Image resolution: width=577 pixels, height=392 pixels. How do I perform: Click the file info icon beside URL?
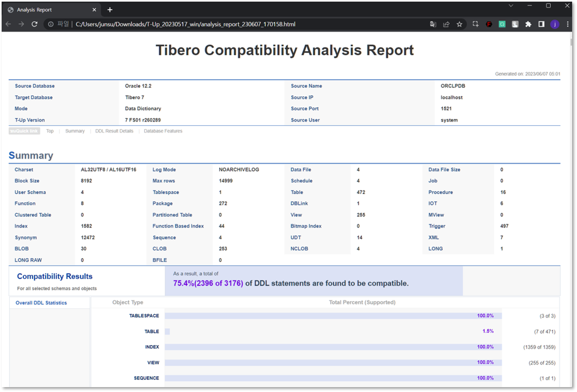[50, 24]
